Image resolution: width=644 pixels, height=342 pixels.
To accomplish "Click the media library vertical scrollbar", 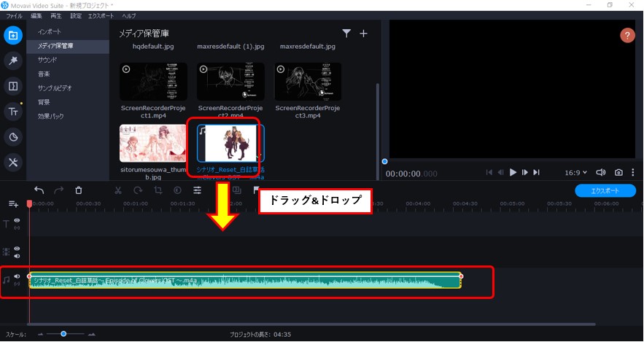I will point(378,131).
